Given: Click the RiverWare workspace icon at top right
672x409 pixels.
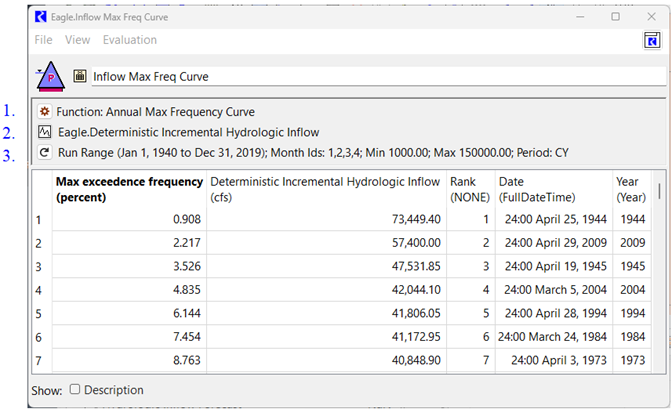Looking at the screenshot, I should point(651,40).
